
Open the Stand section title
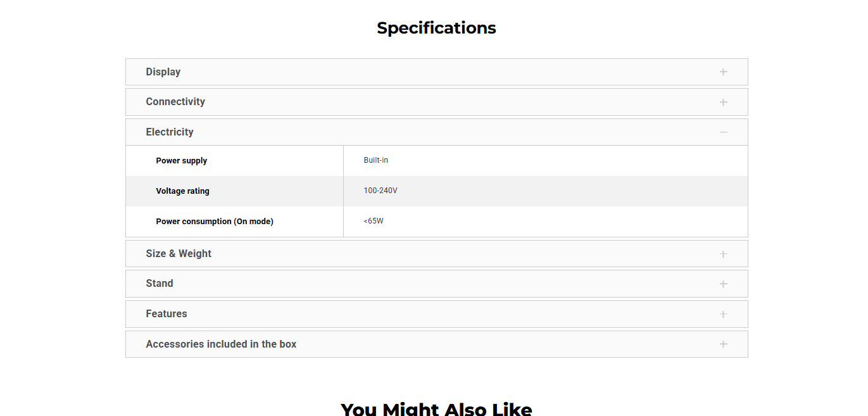click(x=160, y=284)
